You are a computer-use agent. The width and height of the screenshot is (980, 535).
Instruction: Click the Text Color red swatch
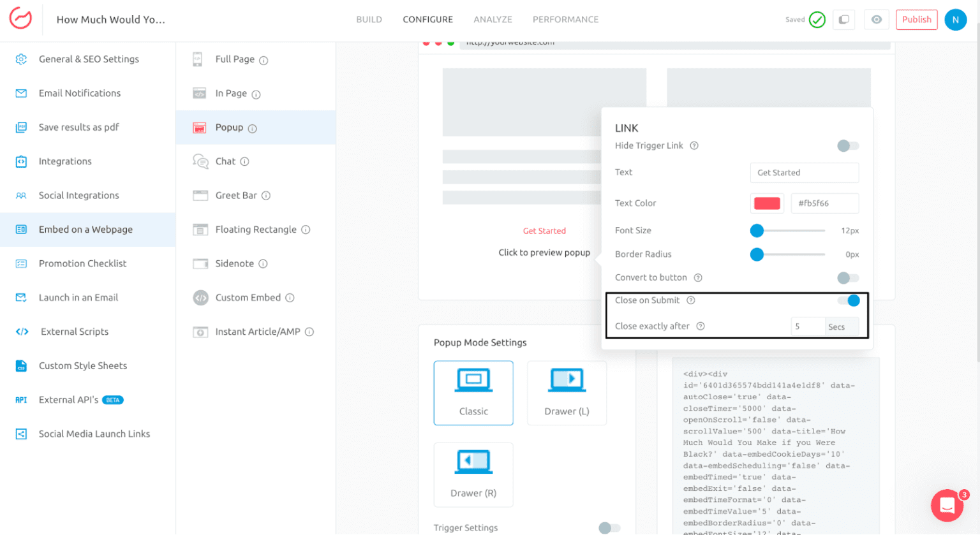767,203
